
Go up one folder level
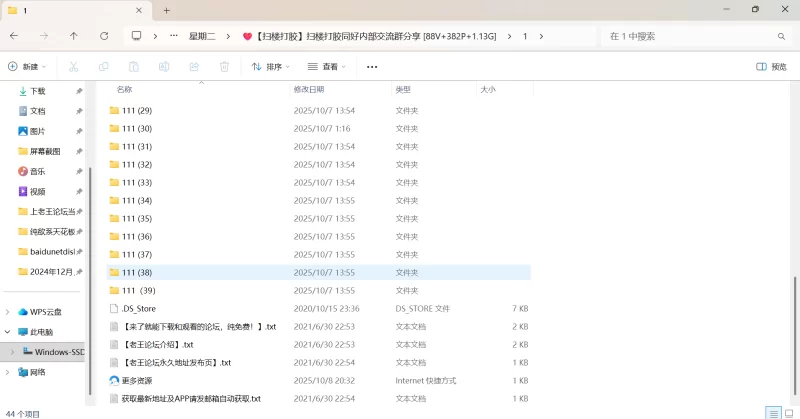(74, 36)
